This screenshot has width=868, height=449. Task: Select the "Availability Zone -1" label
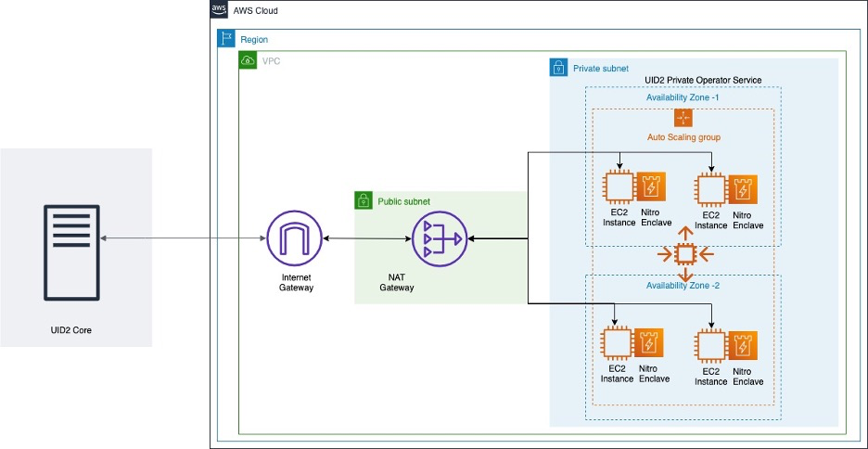click(x=683, y=97)
